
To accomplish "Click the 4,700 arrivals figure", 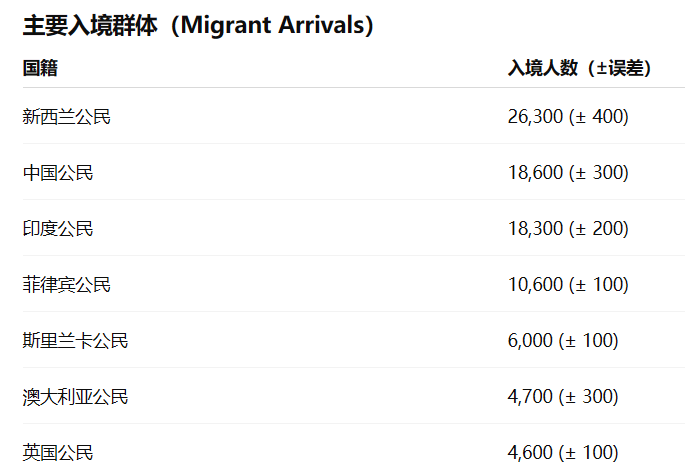I will pos(531,397).
